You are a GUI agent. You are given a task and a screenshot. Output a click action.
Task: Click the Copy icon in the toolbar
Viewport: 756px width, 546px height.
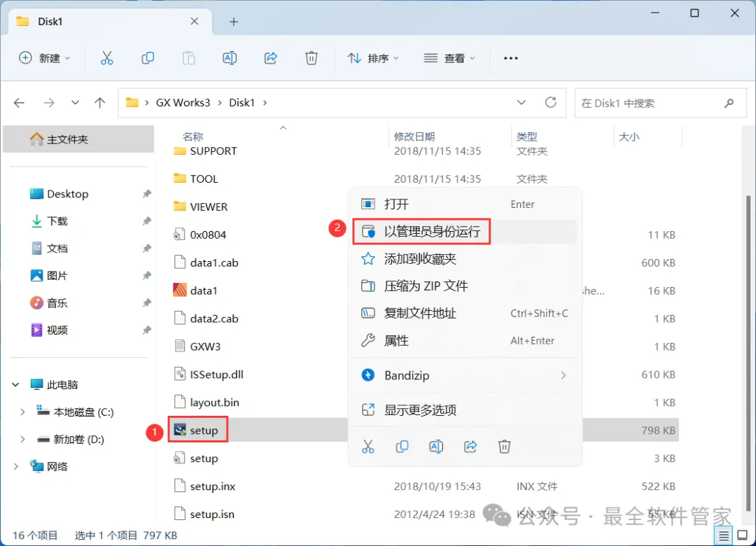148,58
